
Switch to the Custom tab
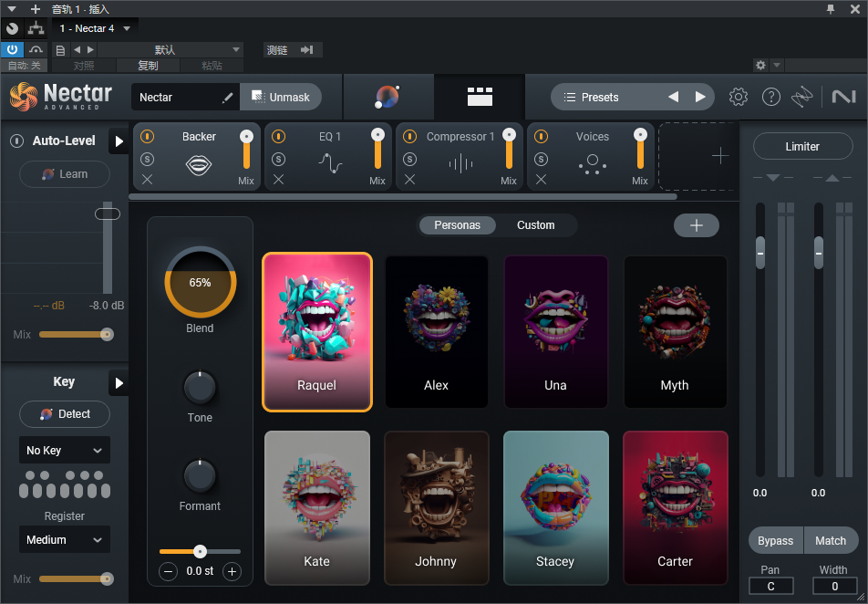pos(535,225)
